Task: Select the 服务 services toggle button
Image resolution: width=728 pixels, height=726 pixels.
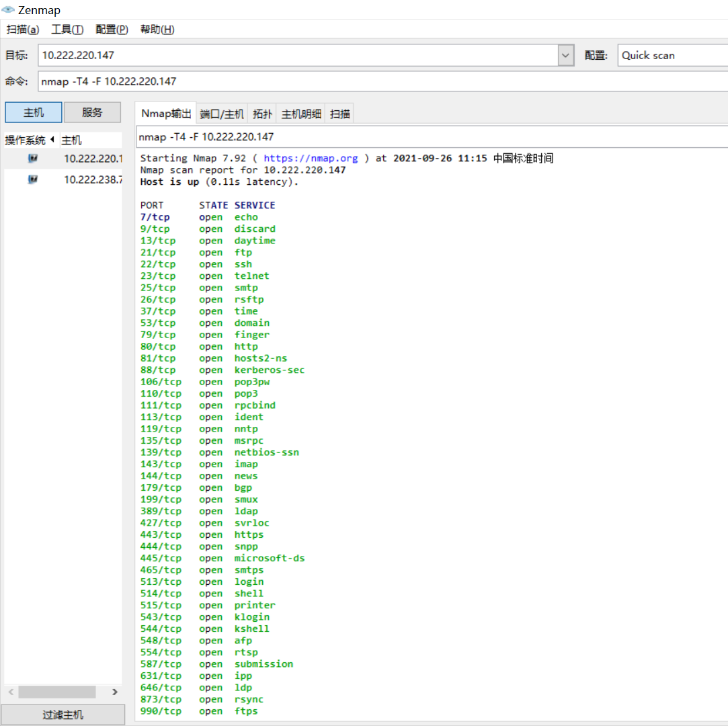Action: [x=92, y=112]
